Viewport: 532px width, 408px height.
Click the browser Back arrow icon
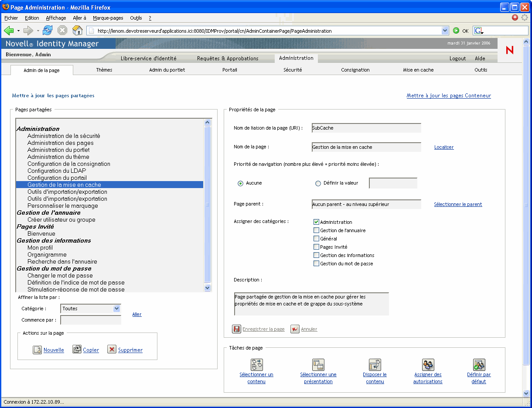click(9, 31)
